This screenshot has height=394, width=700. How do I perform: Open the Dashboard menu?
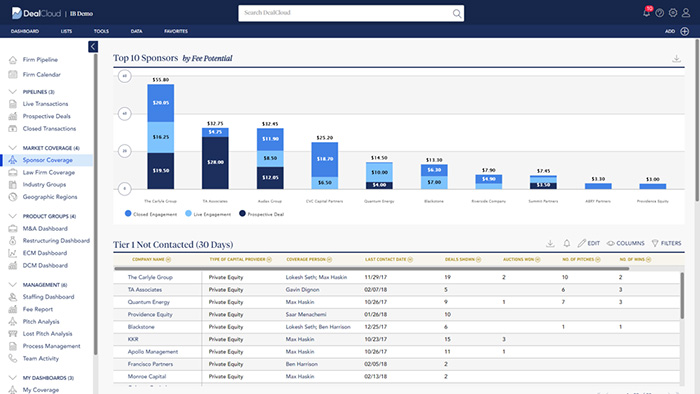point(25,31)
